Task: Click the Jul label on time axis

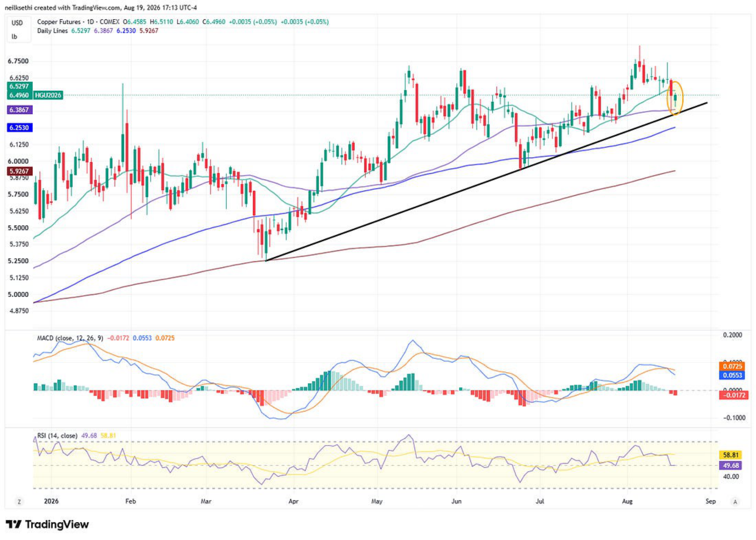Action: [540, 501]
